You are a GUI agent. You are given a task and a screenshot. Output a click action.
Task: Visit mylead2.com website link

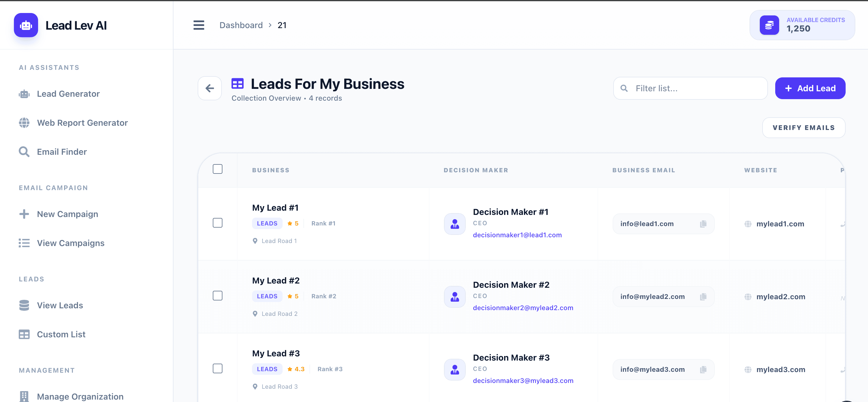781,297
